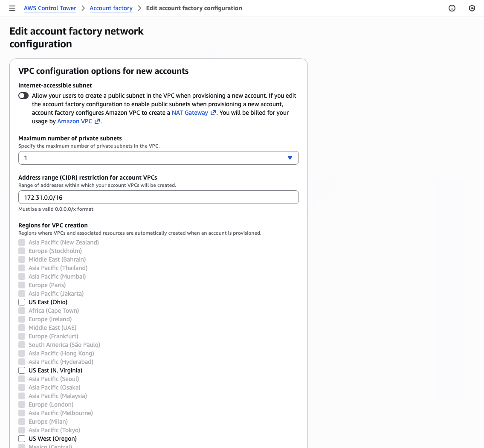
Task: Expand the subnet count selector arrow
Action: tap(290, 158)
